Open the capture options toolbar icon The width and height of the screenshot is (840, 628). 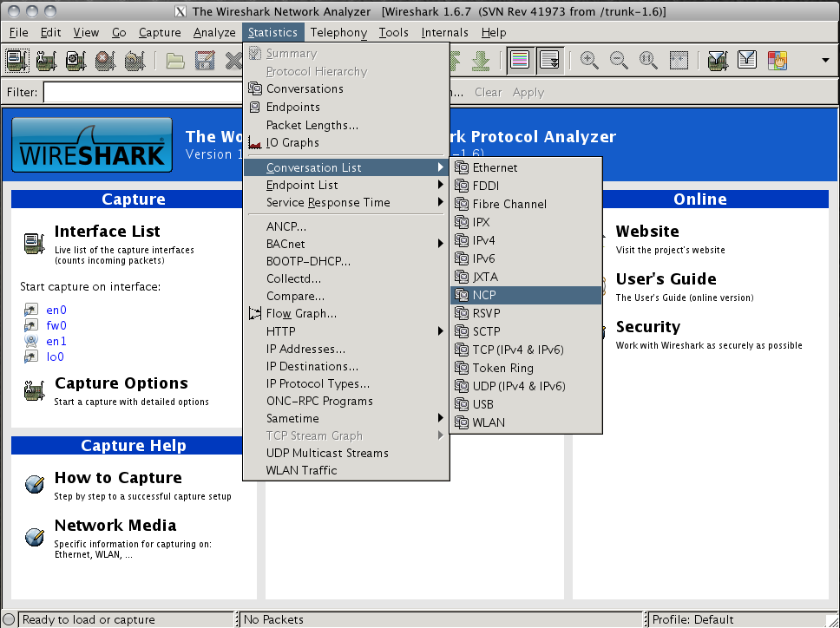46,61
